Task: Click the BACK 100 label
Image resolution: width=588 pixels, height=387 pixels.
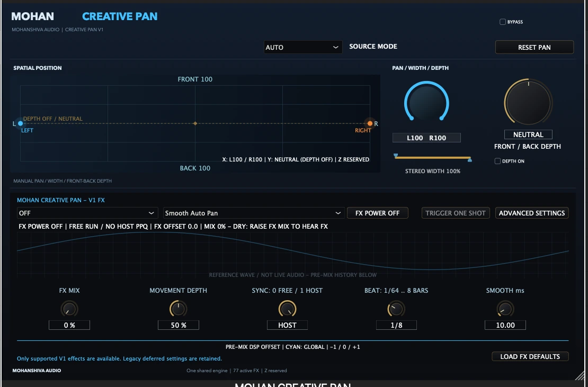Action: (x=195, y=168)
